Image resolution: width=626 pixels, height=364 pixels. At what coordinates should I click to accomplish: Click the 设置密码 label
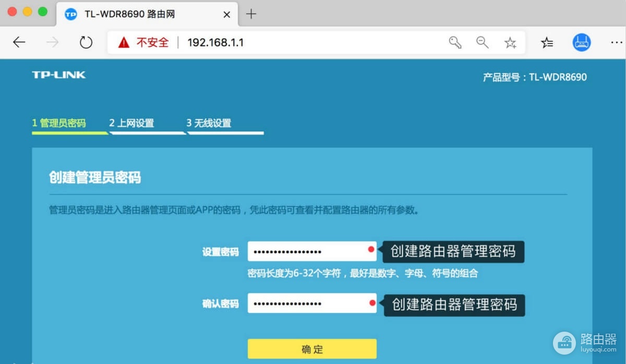220,252
